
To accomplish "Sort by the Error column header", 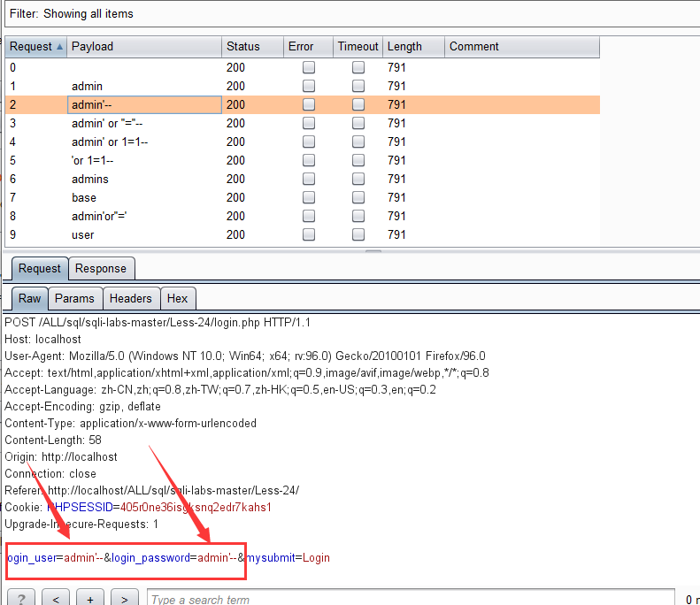I will point(308,46).
